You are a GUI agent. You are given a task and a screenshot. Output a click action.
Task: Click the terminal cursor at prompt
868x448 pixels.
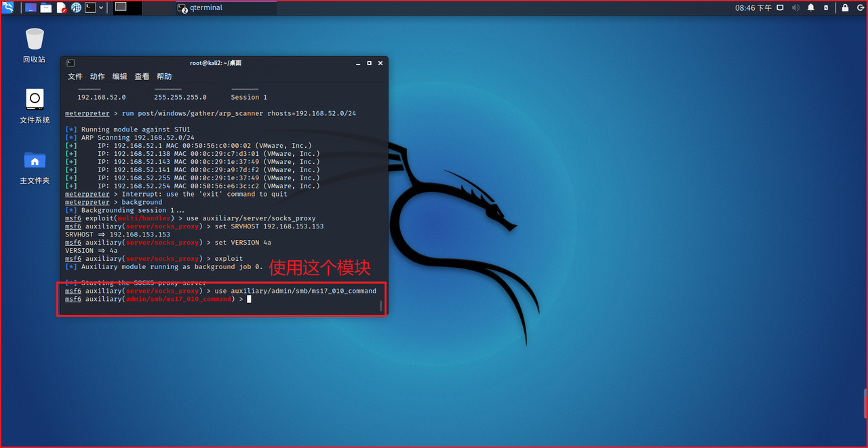(249, 299)
